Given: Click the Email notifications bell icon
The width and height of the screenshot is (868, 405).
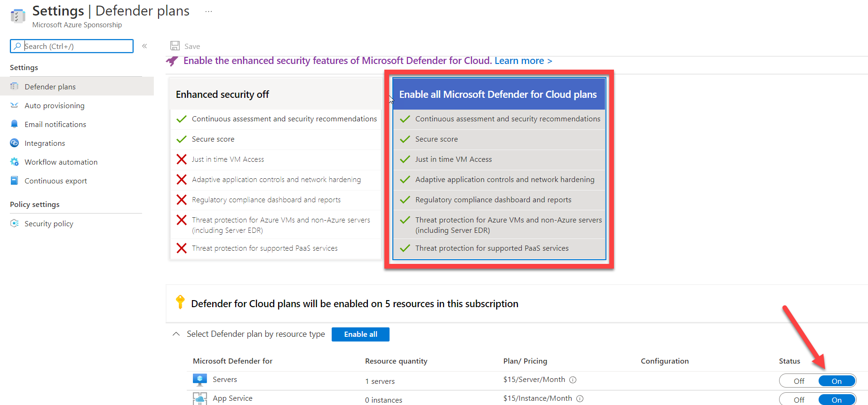Looking at the screenshot, I should click(x=15, y=124).
